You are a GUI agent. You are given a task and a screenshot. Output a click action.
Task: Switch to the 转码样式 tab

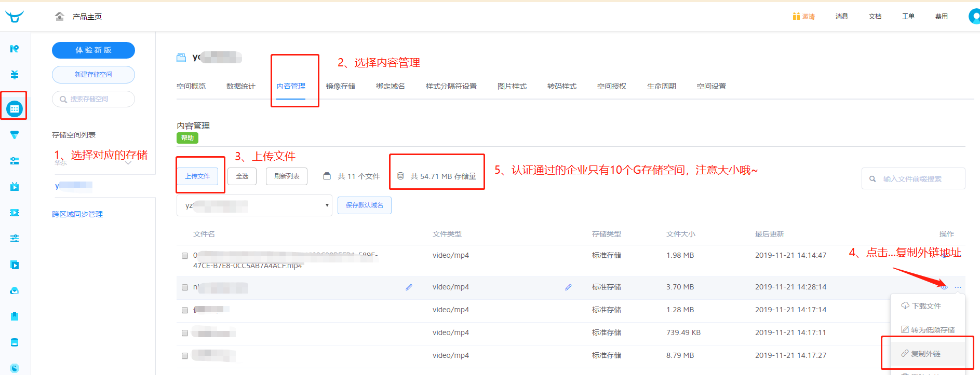562,86
